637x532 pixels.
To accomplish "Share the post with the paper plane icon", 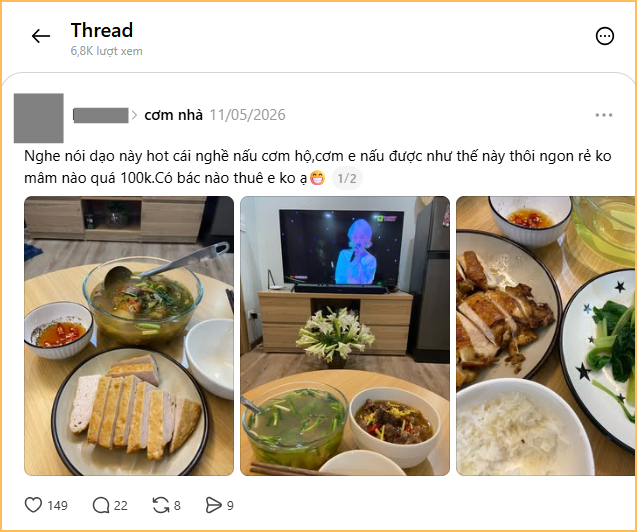I will (x=213, y=505).
